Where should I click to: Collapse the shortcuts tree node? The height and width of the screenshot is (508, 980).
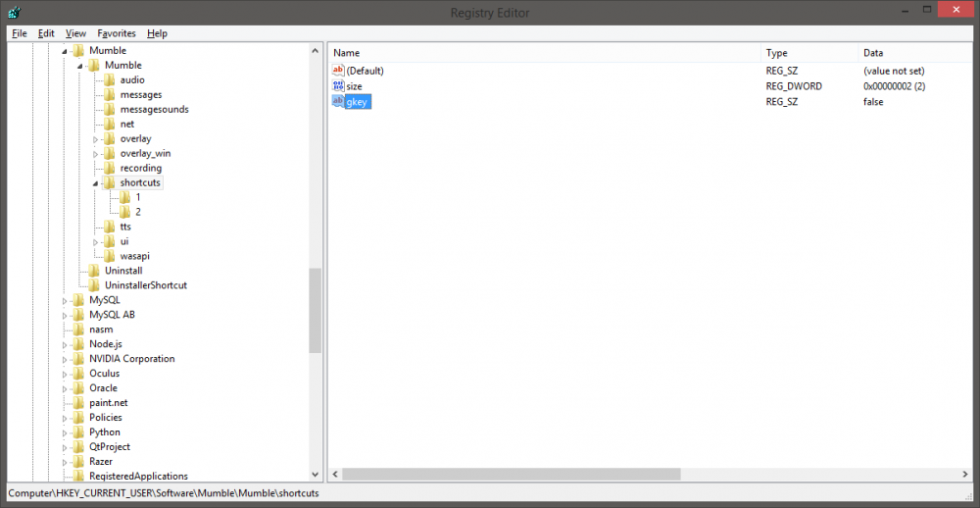96,183
